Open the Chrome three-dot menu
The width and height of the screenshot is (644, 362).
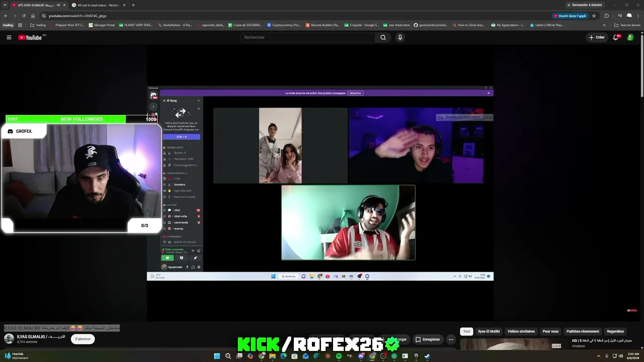click(638, 16)
